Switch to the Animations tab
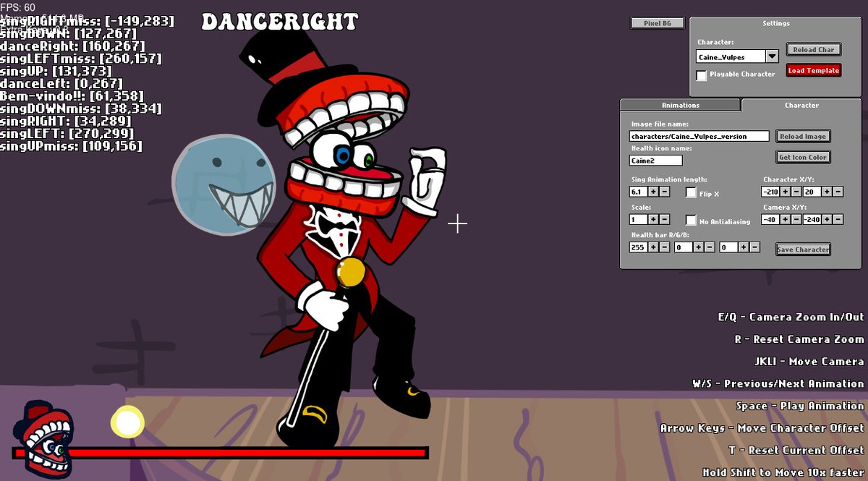 click(681, 105)
